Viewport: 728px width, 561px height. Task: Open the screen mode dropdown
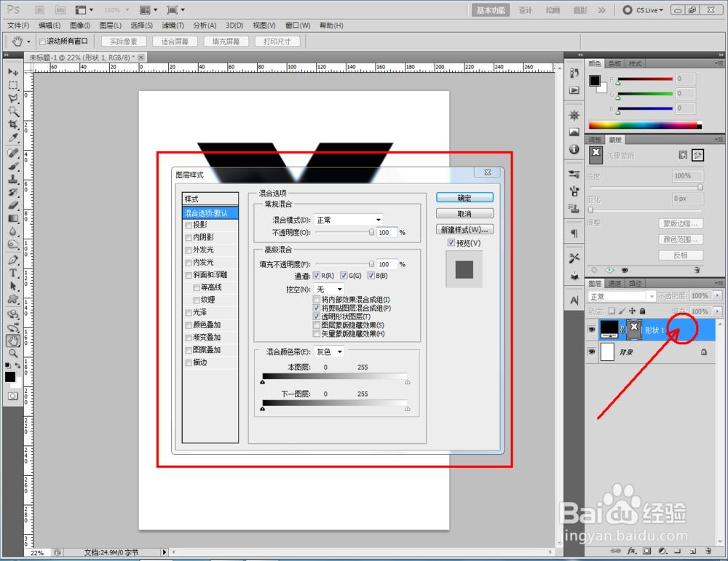tap(176, 9)
